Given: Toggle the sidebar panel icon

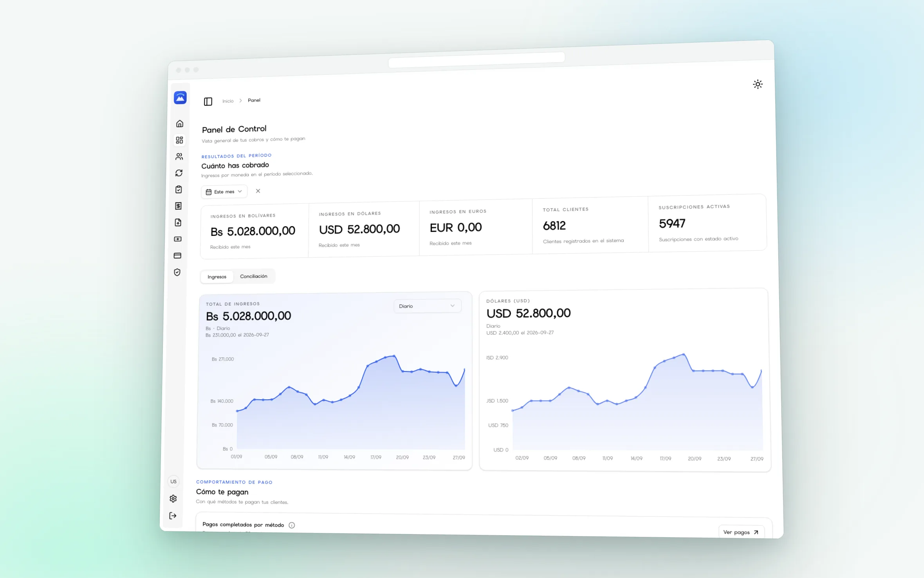Looking at the screenshot, I should [208, 102].
